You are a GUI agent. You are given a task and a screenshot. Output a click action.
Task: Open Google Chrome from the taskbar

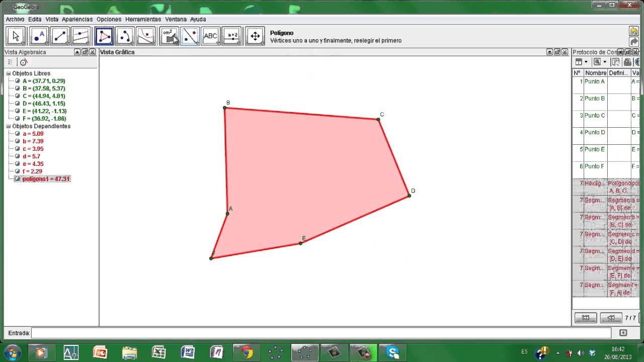[x=247, y=352]
